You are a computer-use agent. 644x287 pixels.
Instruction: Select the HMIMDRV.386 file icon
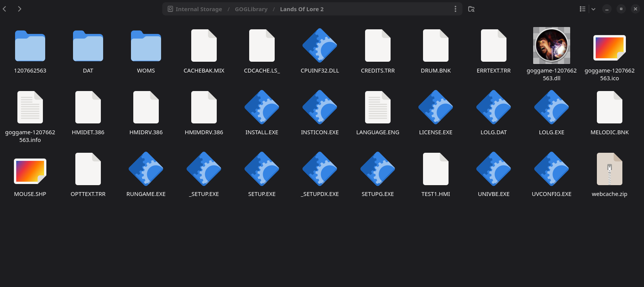pos(204,107)
